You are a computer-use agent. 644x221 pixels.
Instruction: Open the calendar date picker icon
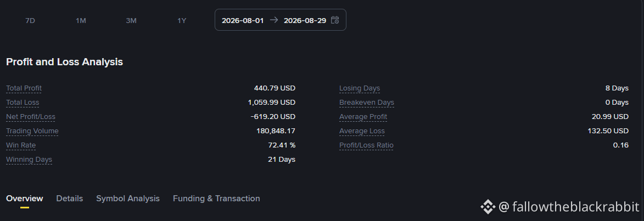[x=335, y=20]
